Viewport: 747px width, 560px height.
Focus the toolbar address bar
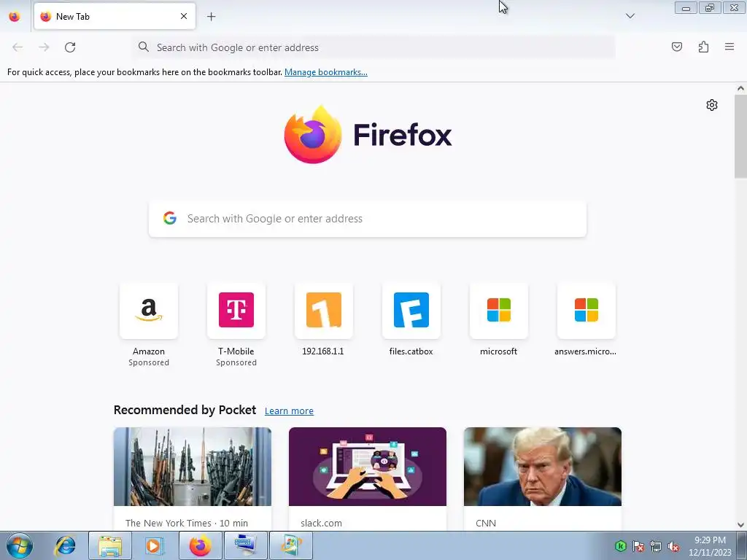(374, 47)
